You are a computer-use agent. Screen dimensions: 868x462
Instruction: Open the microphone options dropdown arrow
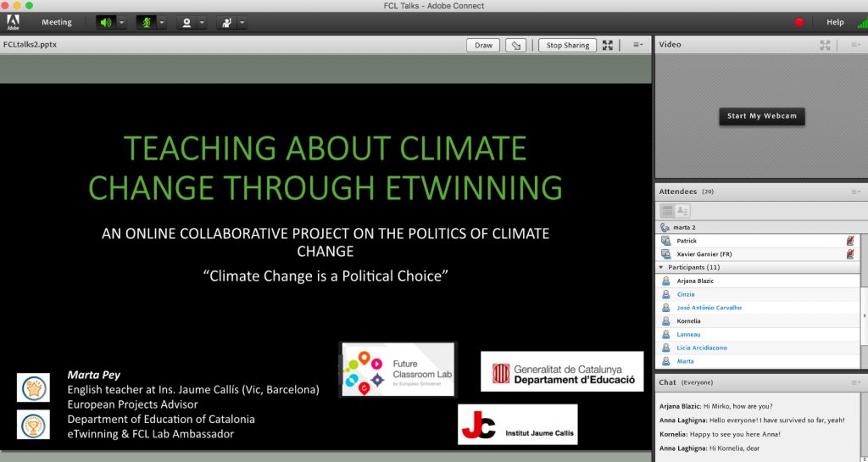point(162,22)
